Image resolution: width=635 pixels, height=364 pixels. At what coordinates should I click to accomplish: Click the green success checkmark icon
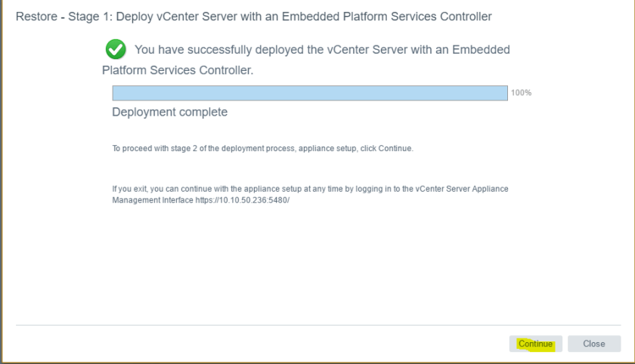pos(116,49)
